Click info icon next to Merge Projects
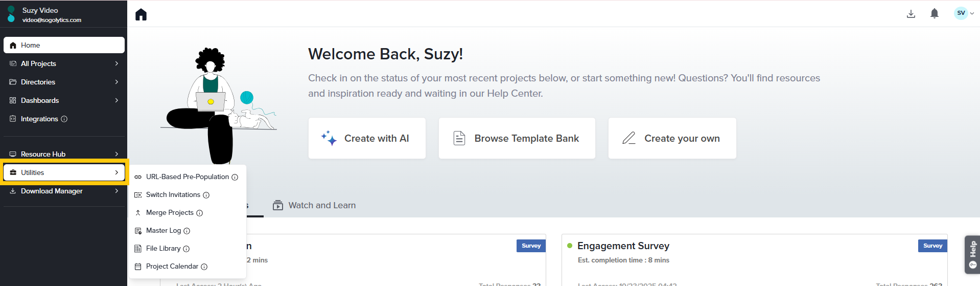 coord(200,213)
